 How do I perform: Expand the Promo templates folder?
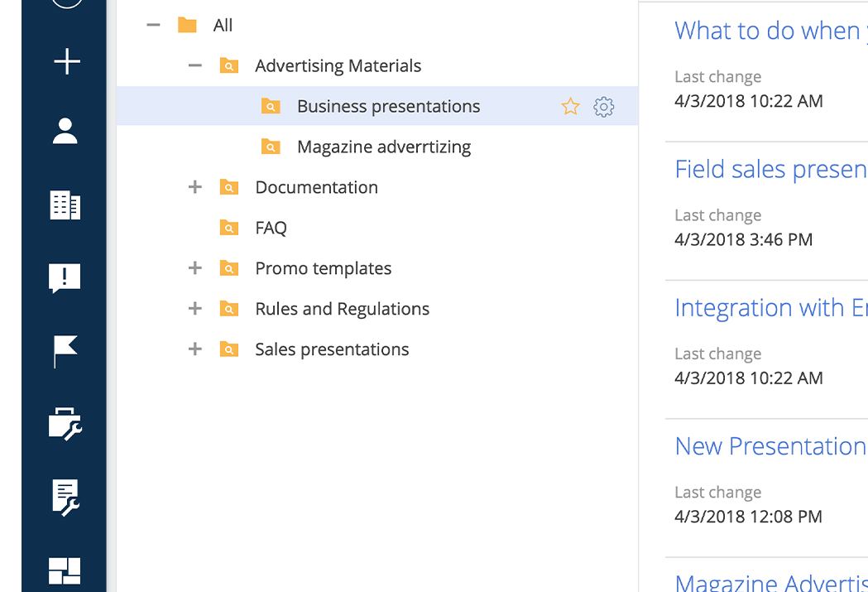click(195, 268)
